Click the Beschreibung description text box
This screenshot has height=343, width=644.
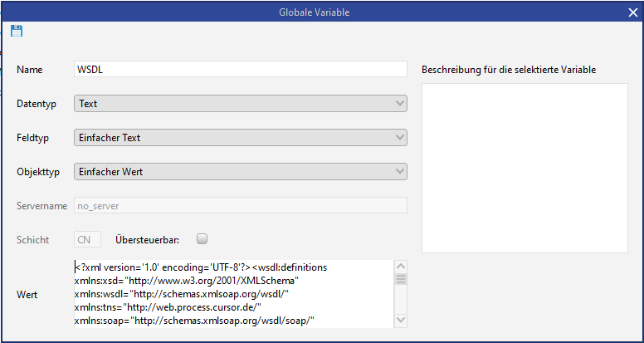(524, 168)
